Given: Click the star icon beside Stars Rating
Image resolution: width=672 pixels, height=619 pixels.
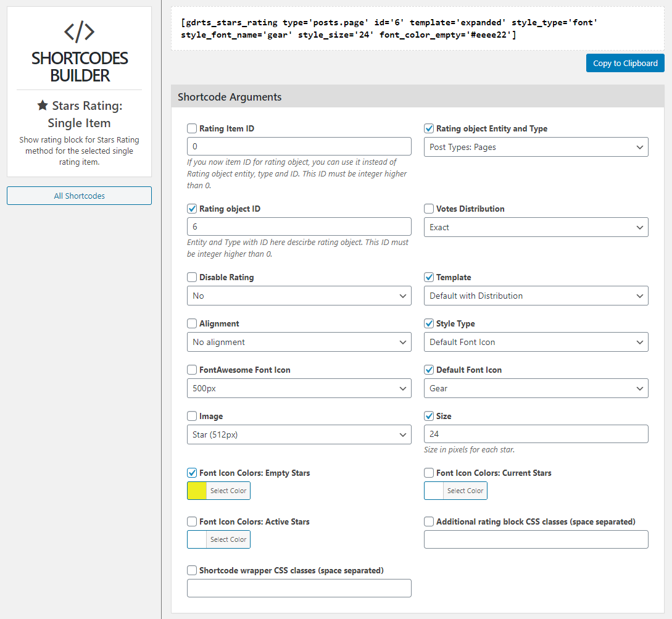Looking at the screenshot, I should pyautogui.click(x=43, y=105).
